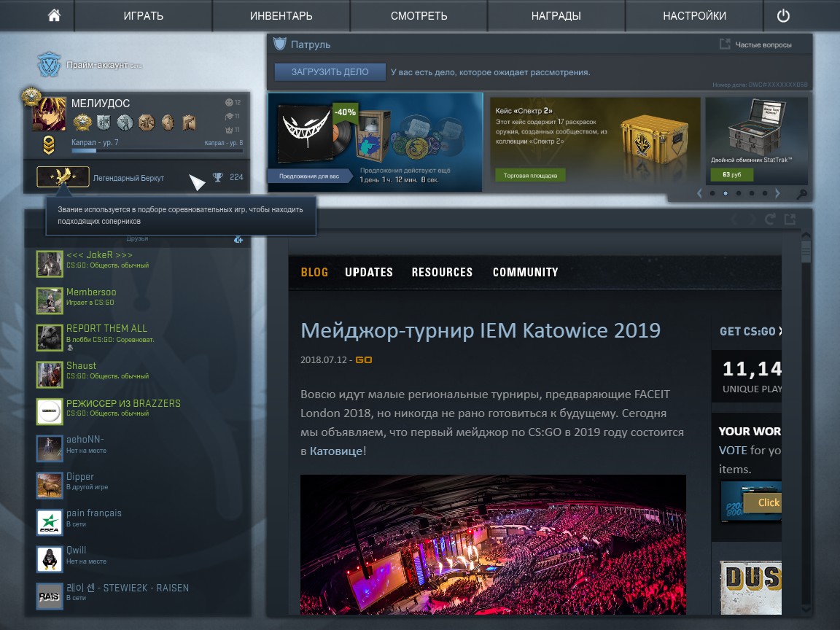
Task: Open the НАСТРОЙКИ menu
Action: coord(694,15)
